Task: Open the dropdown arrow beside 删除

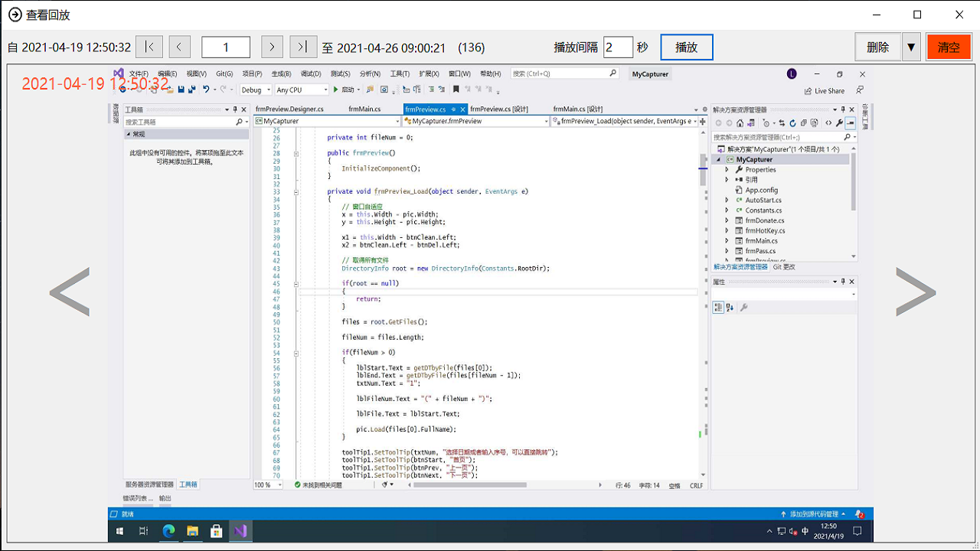Action: tap(911, 47)
